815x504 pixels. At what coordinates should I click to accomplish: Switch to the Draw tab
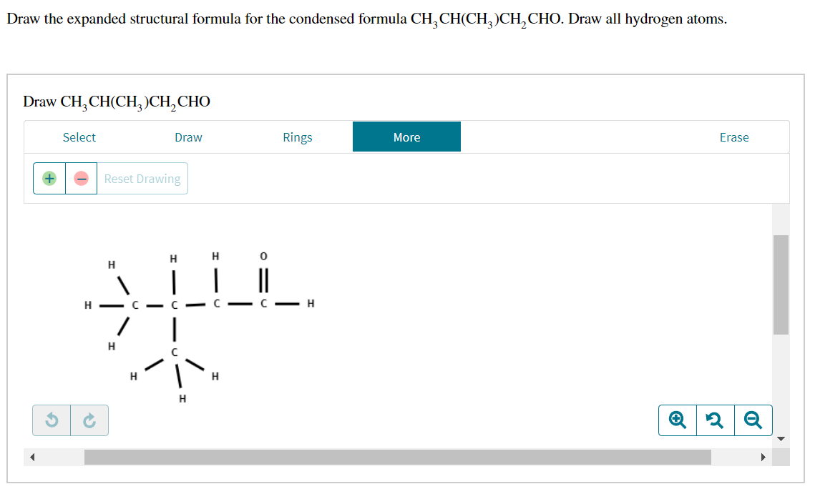tap(188, 137)
